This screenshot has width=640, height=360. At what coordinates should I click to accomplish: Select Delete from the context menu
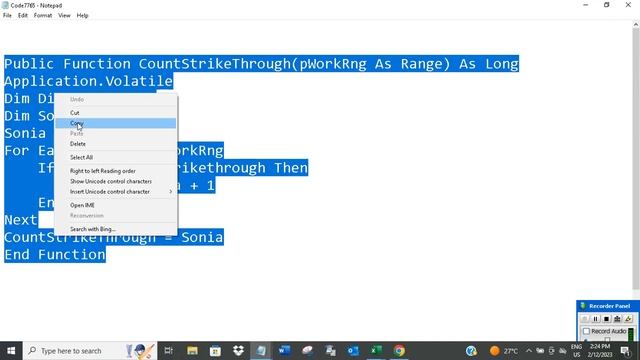point(116,144)
